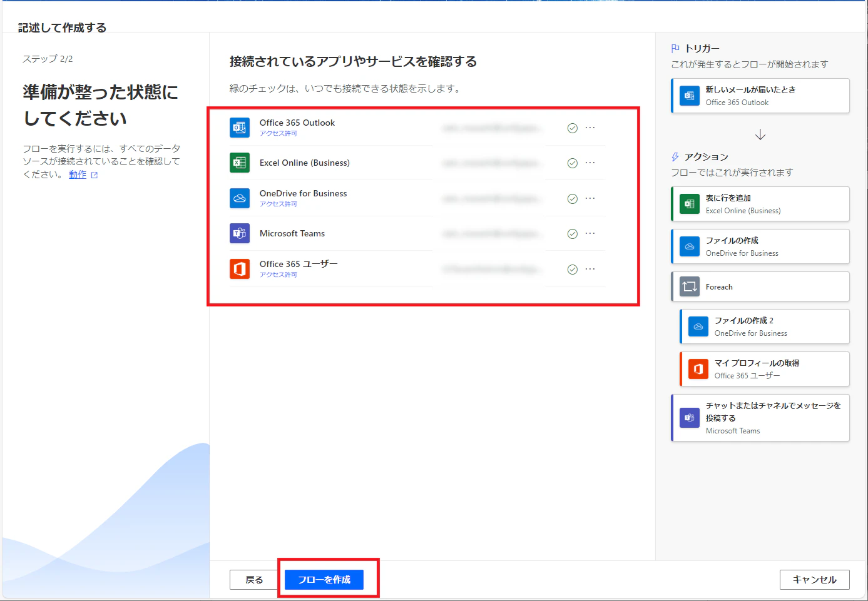Open more options for Office 365 ユーザー
The width and height of the screenshot is (868, 601).
[590, 269]
